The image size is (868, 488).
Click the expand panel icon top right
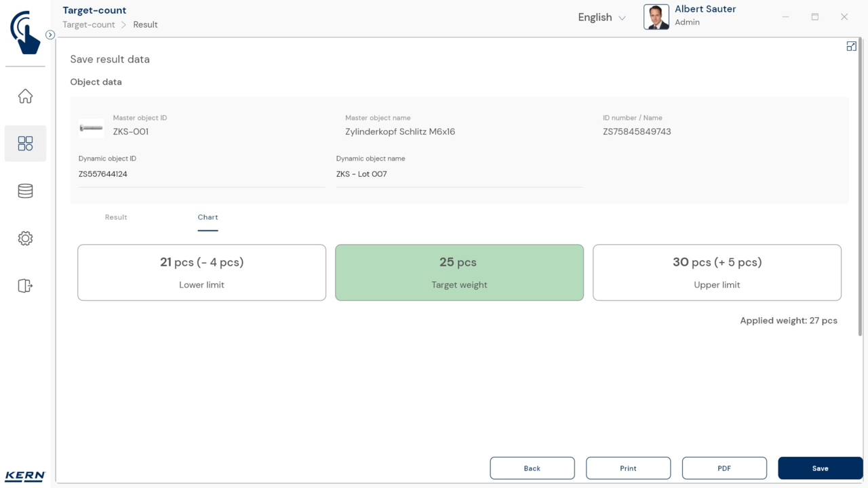[851, 46]
